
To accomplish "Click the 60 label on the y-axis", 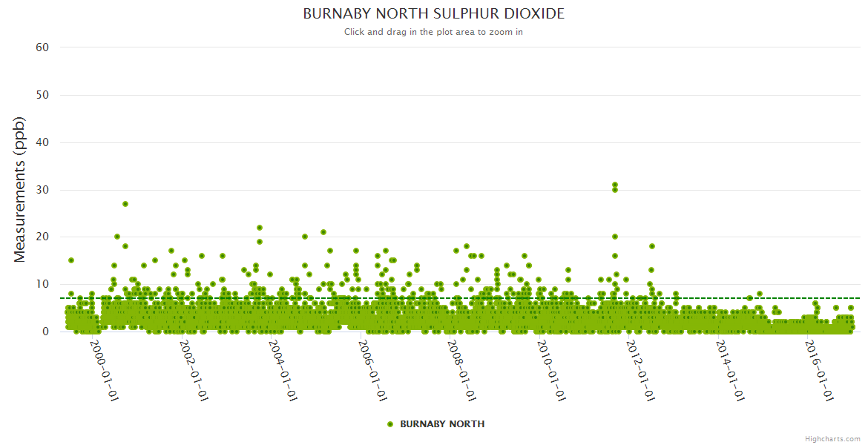I will tap(42, 47).
